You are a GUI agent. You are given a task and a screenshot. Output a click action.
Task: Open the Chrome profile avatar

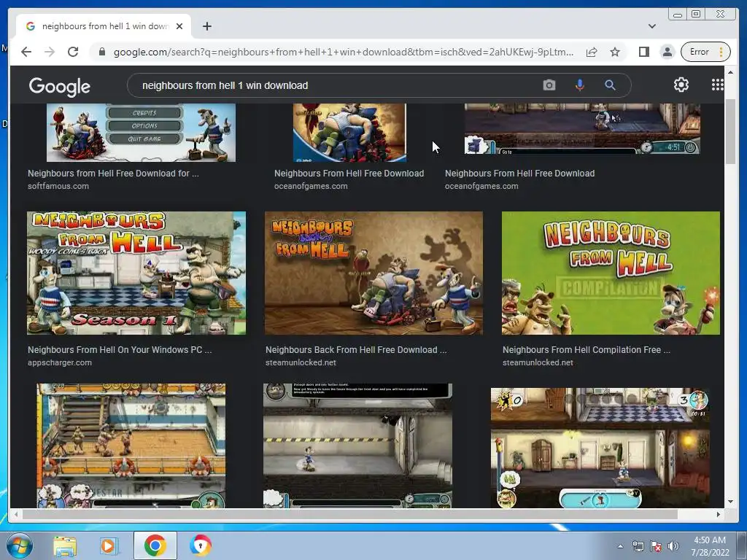667,52
